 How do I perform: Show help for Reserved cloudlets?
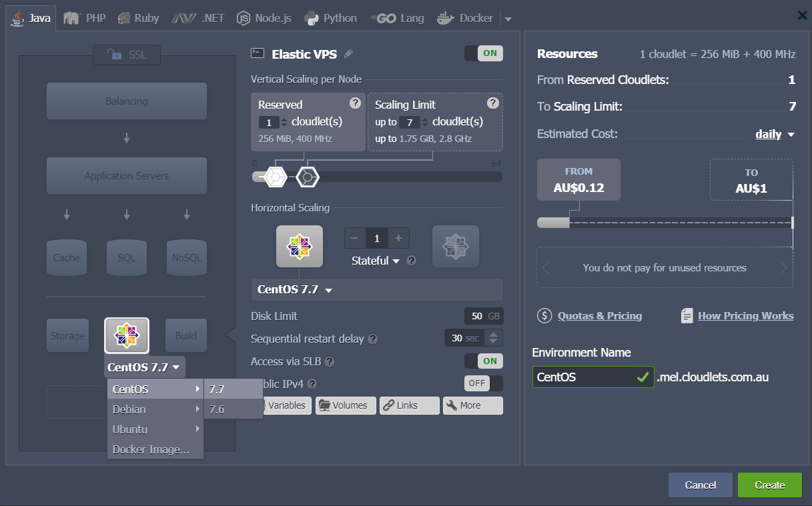[356, 103]
